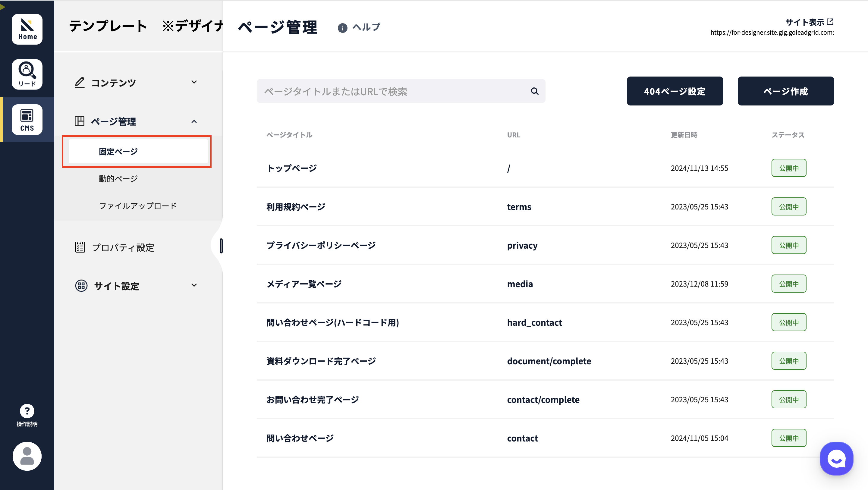Click the terms URL cell
This screenshot has width=868, height=490.
[519, 207]
